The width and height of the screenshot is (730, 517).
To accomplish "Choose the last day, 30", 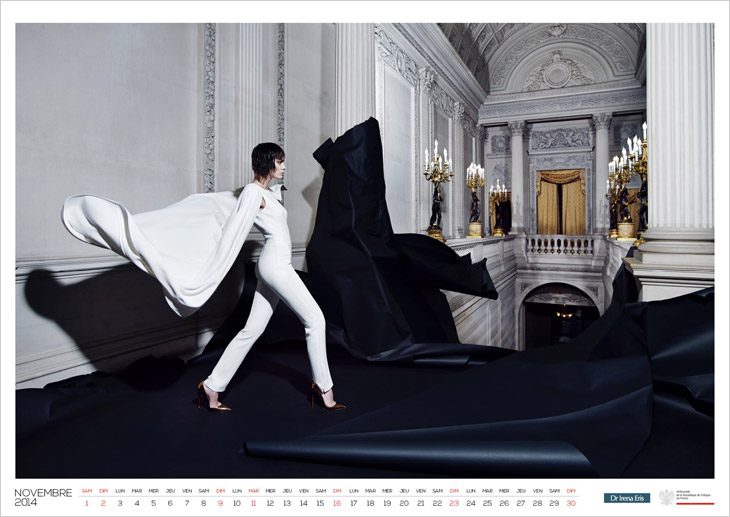I will [571, 503].
